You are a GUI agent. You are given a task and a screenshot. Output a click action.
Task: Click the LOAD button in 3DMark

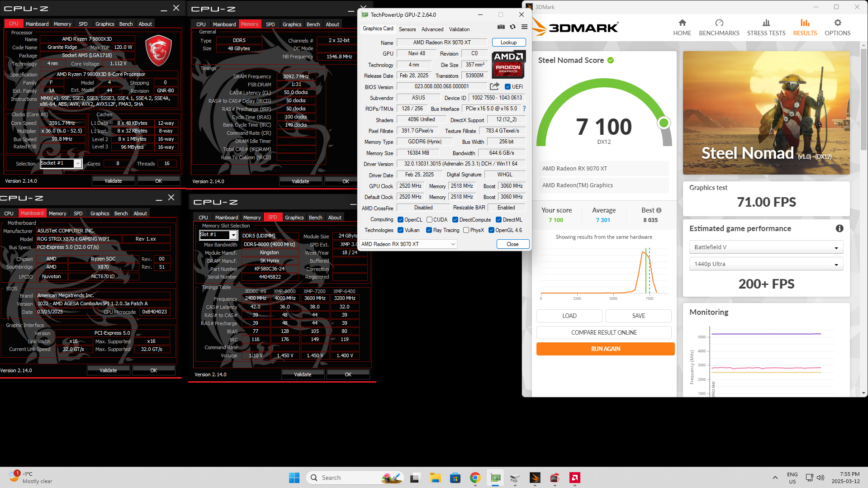[x=569, y=316]
